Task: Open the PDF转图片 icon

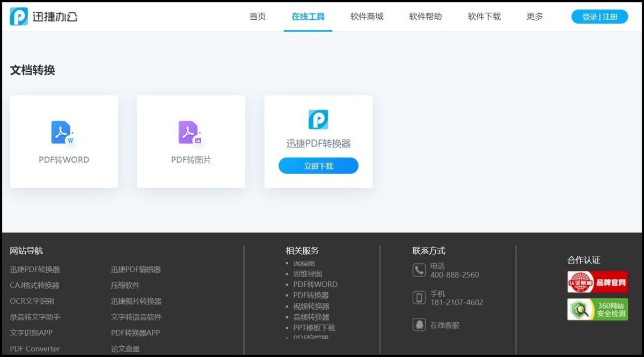Action: coord(191,133)
